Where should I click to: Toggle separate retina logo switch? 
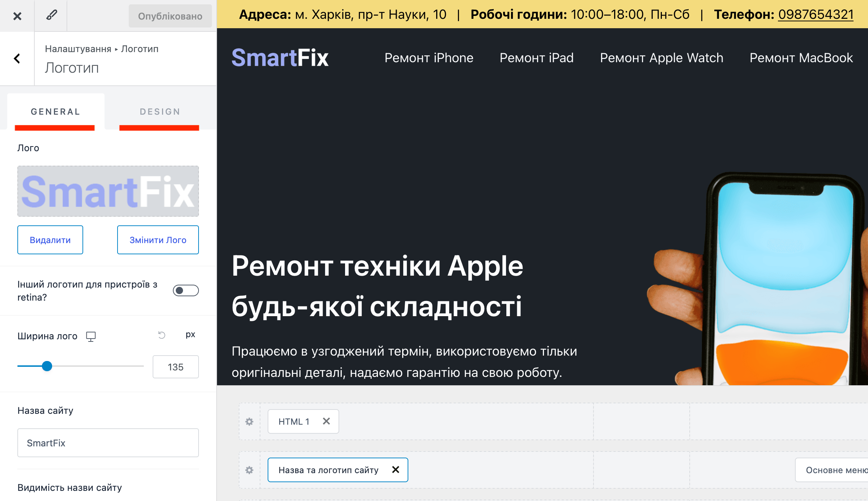186,290
